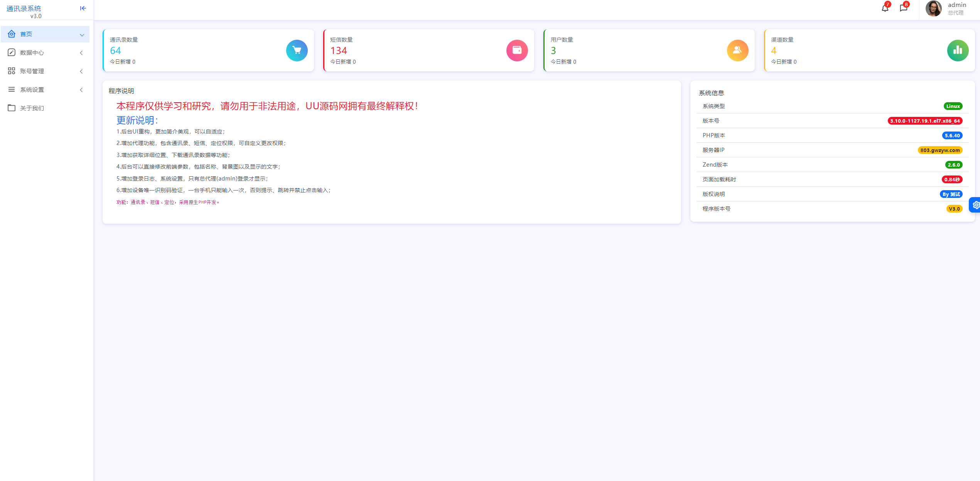Screen dimensions: 980x481
Task: Click the admin profile avatar
Action: (934, 8)
